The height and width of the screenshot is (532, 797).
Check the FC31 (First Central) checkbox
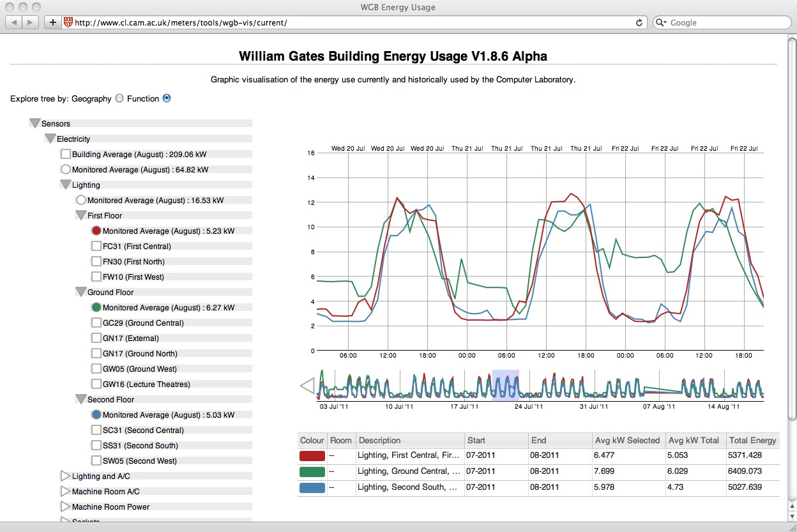point(96,246)
